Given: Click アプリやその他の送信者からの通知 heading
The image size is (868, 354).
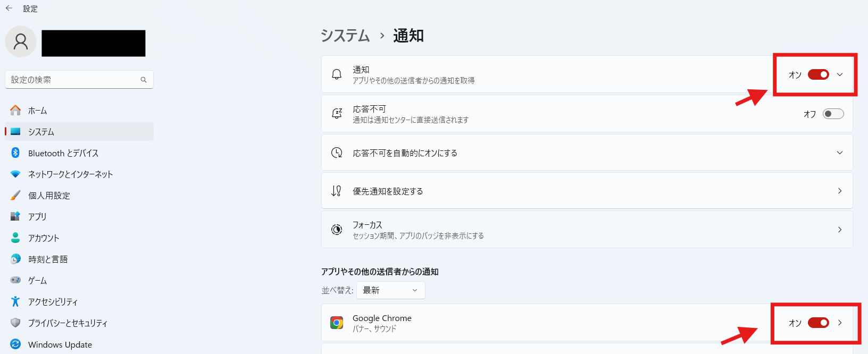Looking at the screenshot, I should (380, 272).
